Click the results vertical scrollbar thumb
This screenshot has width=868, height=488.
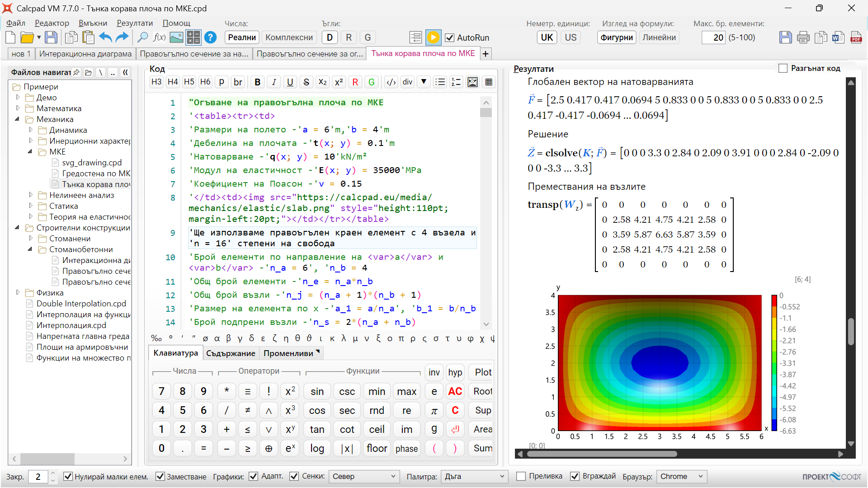click(851, 331)
